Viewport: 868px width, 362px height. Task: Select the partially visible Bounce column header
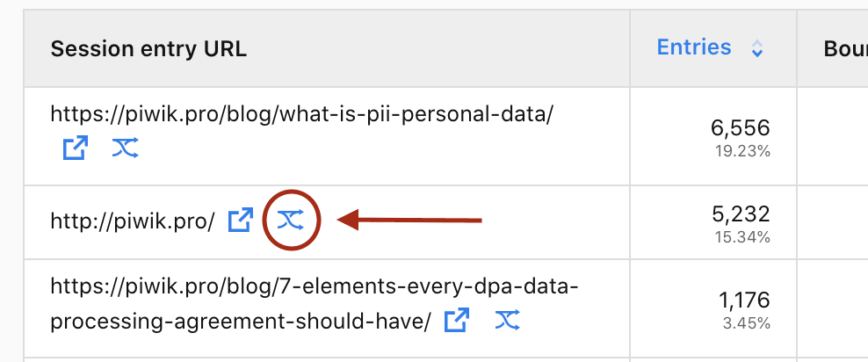click(845, 49)
